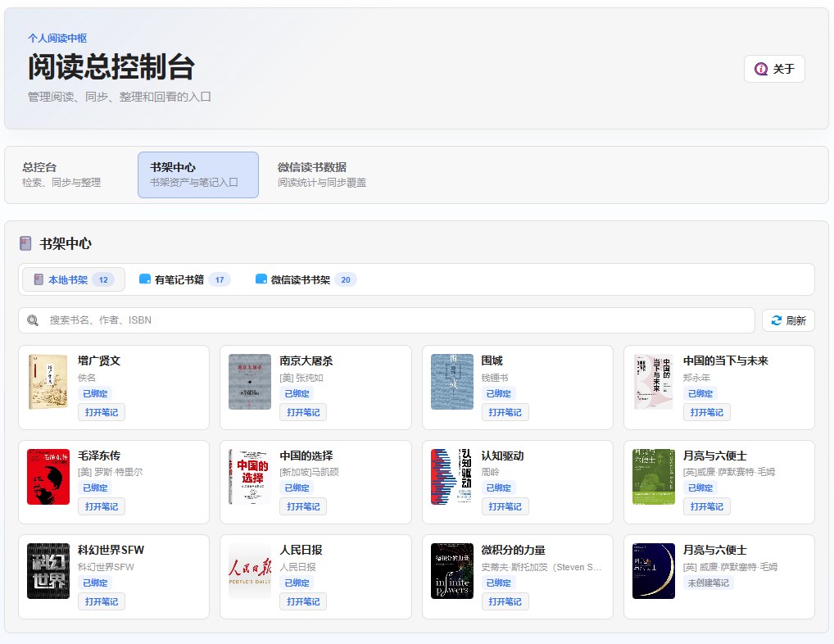
Task: Click the blue icon beside 微信读书书架
Action: pos(261,279)
